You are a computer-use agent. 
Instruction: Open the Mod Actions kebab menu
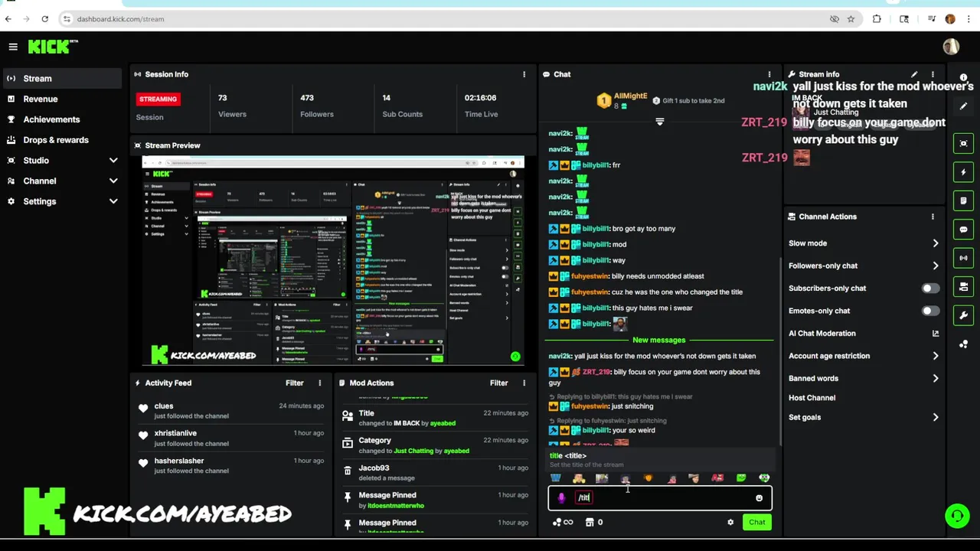point(524,383)
